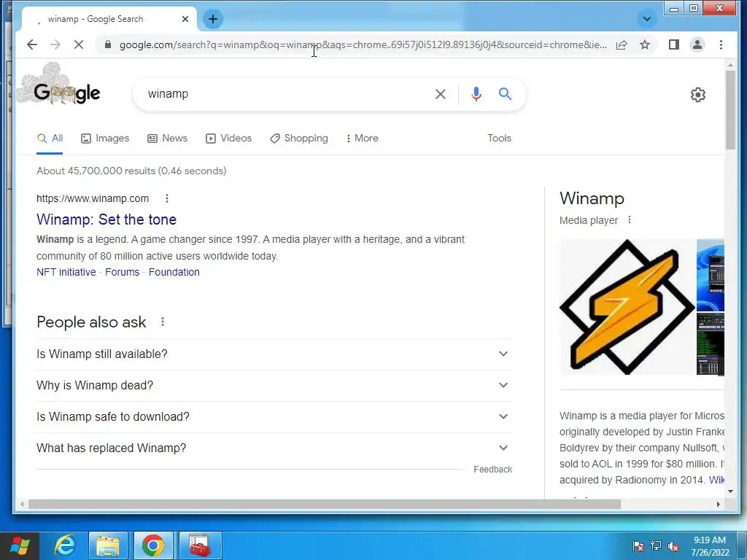Open the Wikipedia link in description

click(x=716, y=480)
